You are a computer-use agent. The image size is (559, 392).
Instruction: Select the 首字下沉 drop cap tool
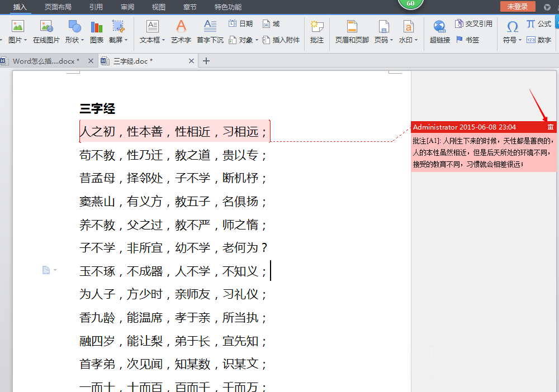pyautogui.click(x=210, y=26)
